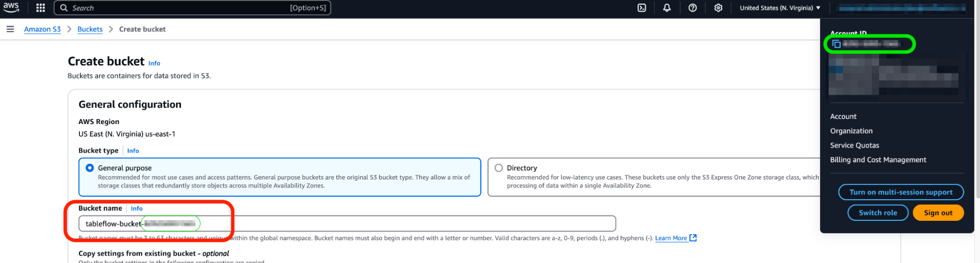Click the Sign out button
The image size is (980, 263).
click(x=938, y=213)
